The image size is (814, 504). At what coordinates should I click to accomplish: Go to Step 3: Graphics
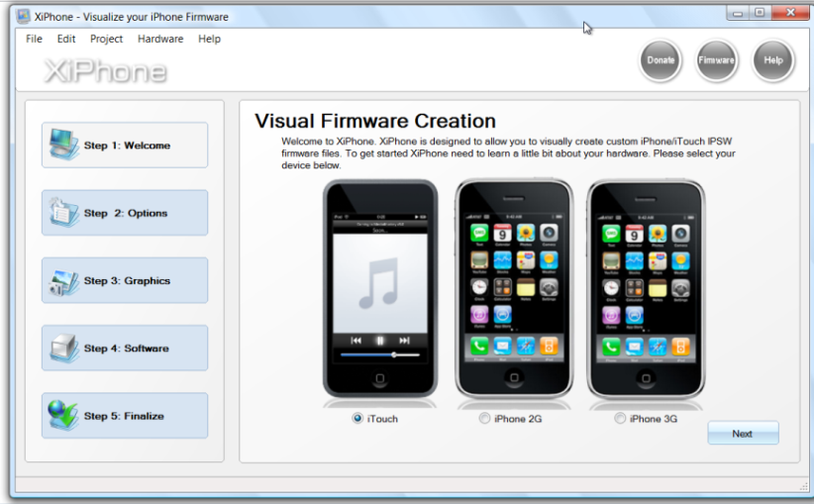tap(125, 280)
